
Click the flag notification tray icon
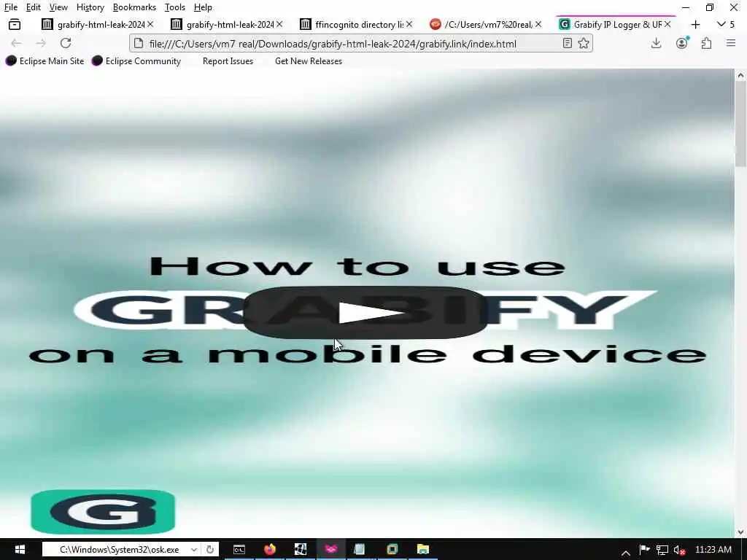[644, 550]
